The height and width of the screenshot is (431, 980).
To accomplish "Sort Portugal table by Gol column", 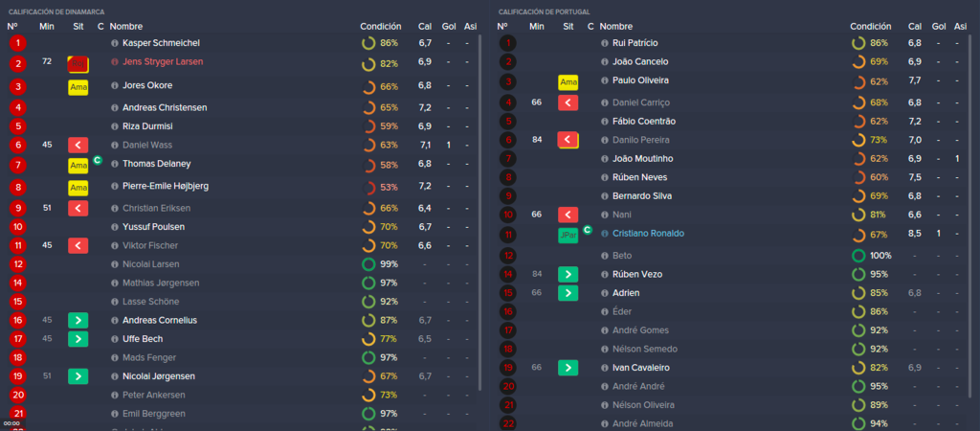I will click(x=938, y=26).
